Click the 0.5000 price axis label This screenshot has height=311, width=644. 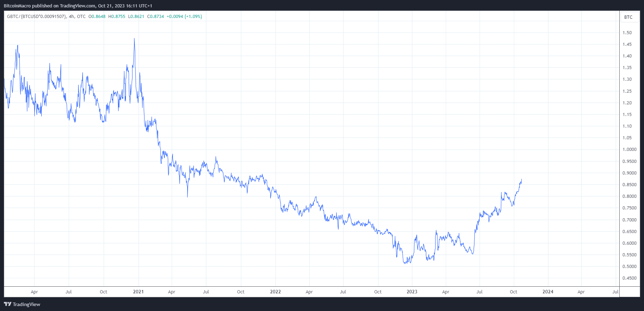(x=630, y=267)
